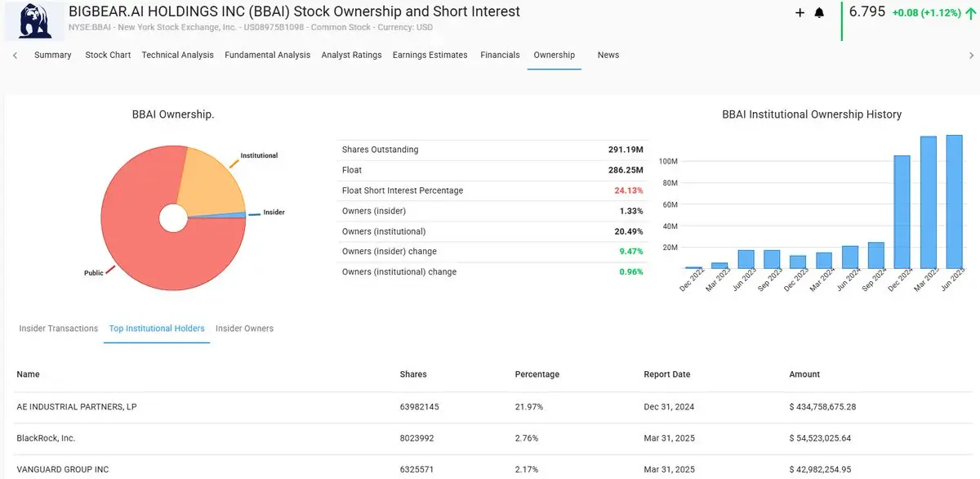Select the Ownership tab
Viewport: 980px width, 479px height.
554,55
